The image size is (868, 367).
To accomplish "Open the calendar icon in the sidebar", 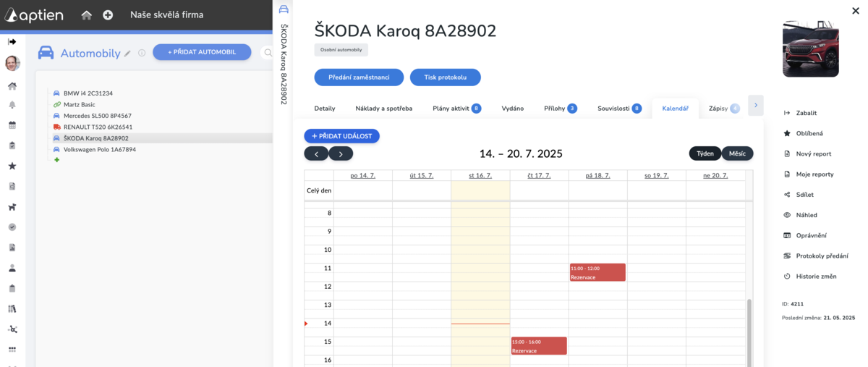I will (12, 125).
